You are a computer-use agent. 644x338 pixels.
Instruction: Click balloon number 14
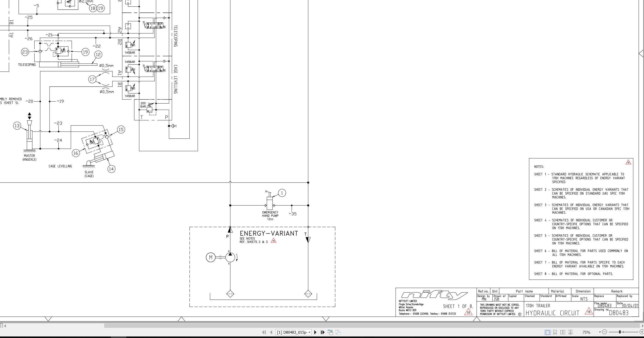point(111,169)
